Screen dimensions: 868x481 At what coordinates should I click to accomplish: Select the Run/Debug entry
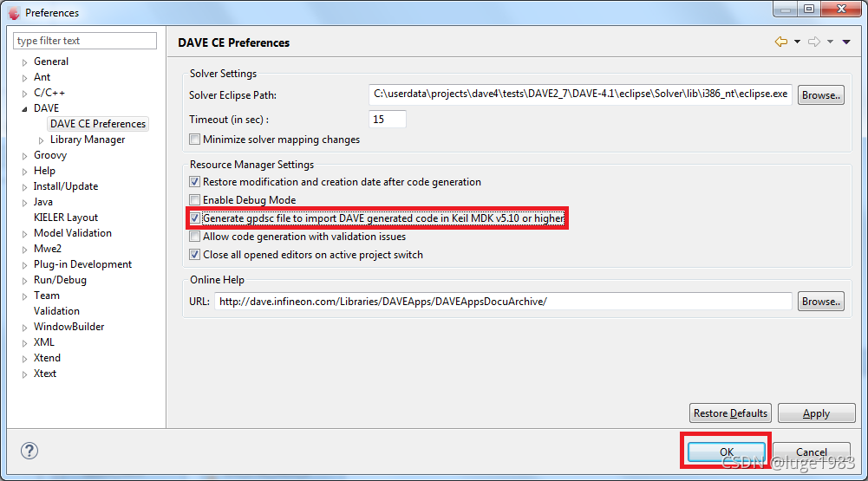click(x=60, y=280)
